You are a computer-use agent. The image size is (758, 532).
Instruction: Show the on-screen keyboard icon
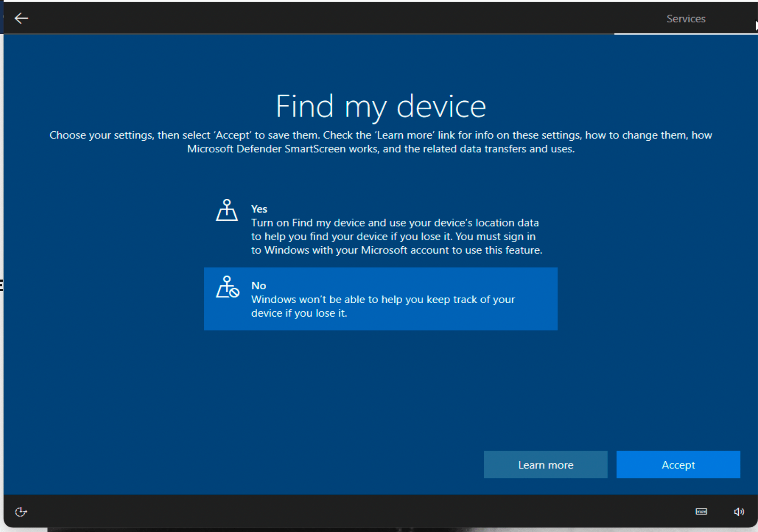[x=702, y=511]
